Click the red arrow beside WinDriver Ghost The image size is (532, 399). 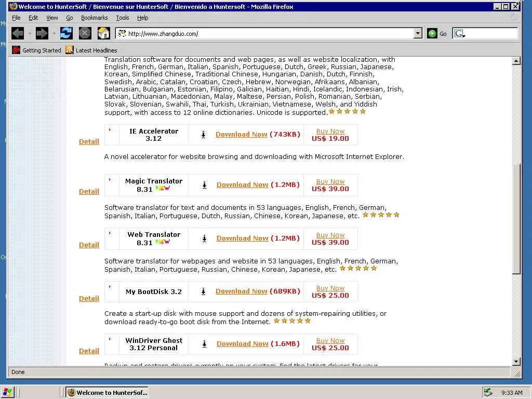pyautogui.click(x=110, y=339)
